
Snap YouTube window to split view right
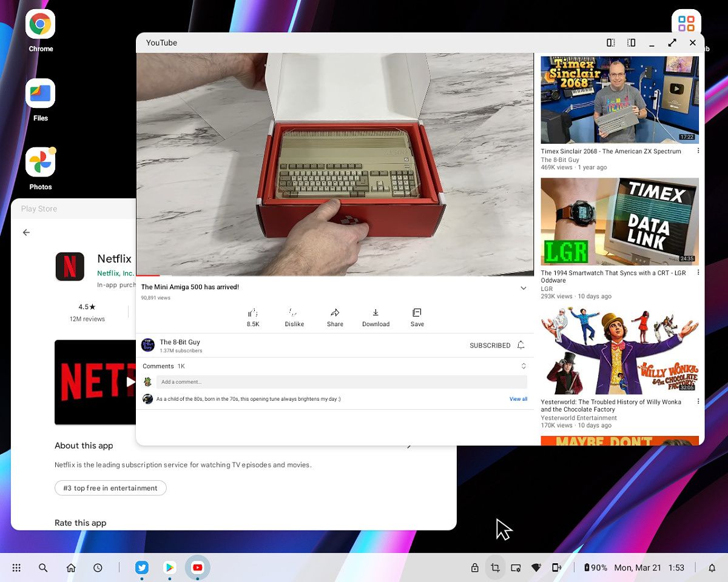tap(631, 42)
